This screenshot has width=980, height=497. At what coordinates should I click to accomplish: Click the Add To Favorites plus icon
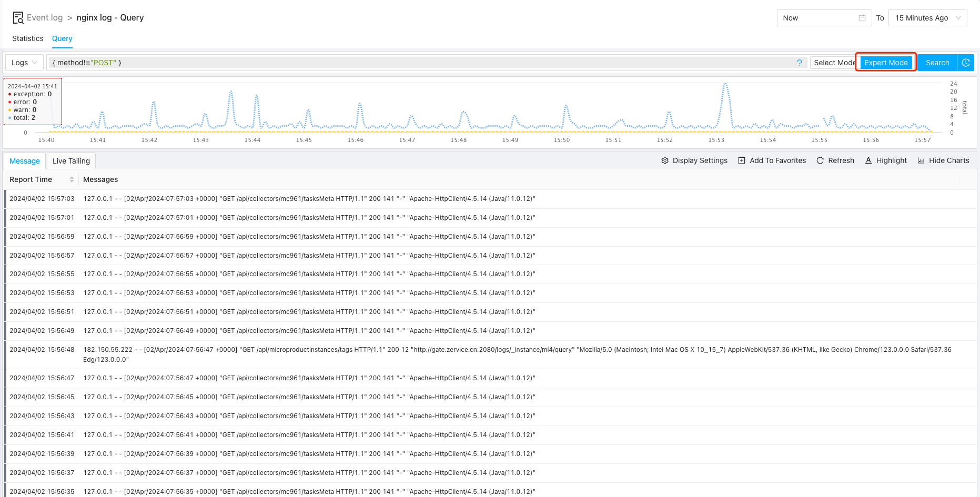pyautogui.click(x=742, y=160)
